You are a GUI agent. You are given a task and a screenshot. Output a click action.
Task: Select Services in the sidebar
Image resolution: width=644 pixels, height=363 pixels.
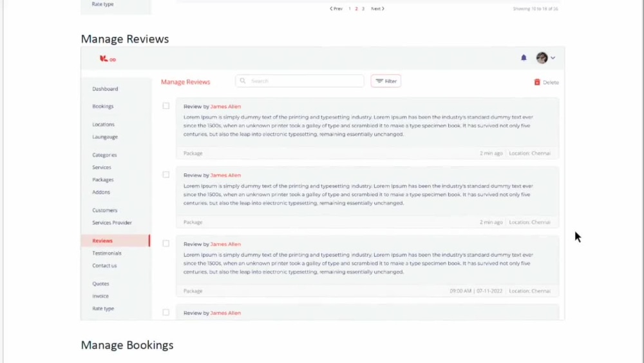click(x=102, y=168)
